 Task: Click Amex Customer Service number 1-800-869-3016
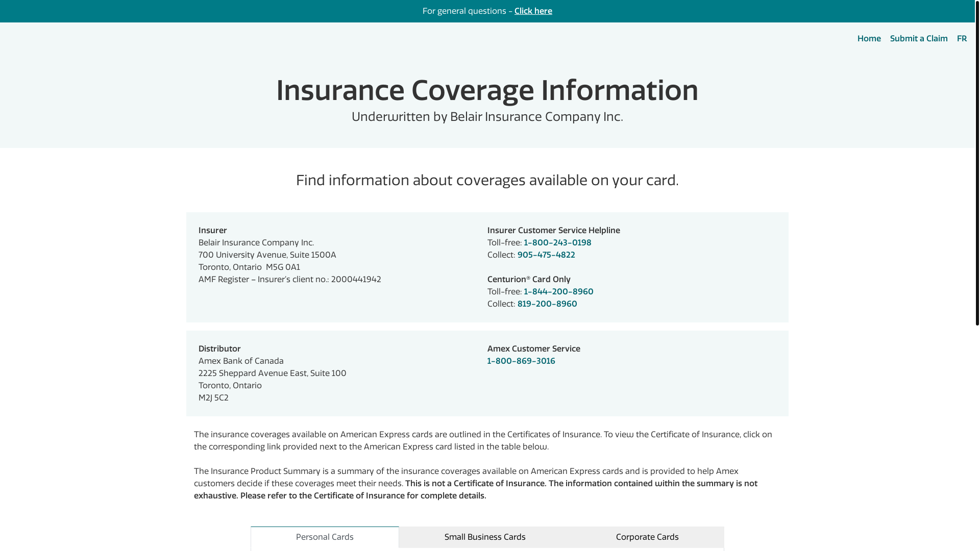pos(521,361)
